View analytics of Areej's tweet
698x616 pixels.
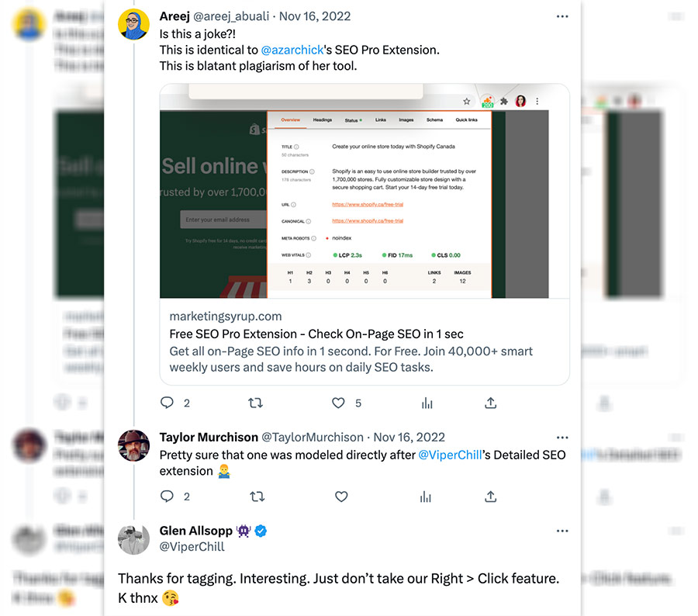pos(427,403)
